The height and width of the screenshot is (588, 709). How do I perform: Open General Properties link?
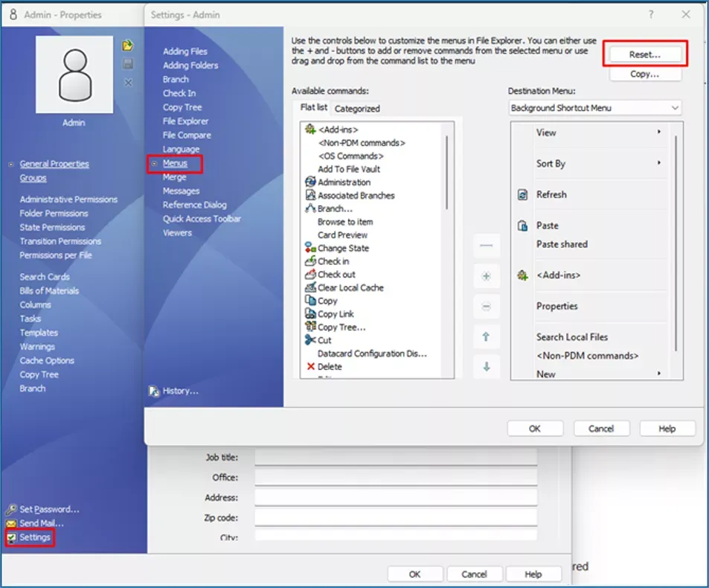[54, 164]
